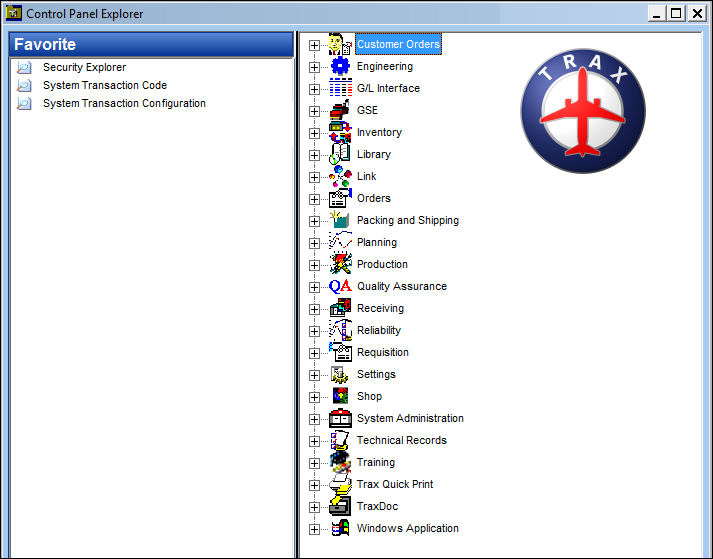Expand the Customer Orders tree node
Viewport: 713px width, 559px height.
314,45
